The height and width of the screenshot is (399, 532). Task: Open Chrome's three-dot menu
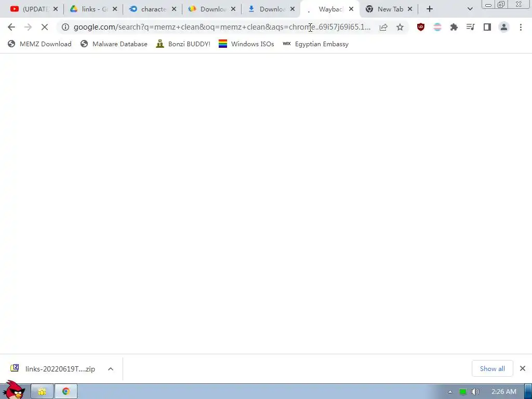(x=521, y=27)
